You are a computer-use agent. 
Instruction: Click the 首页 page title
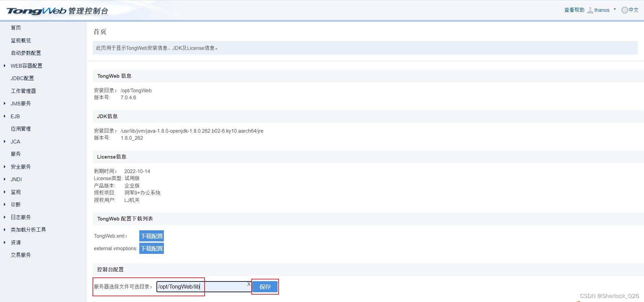100,32
